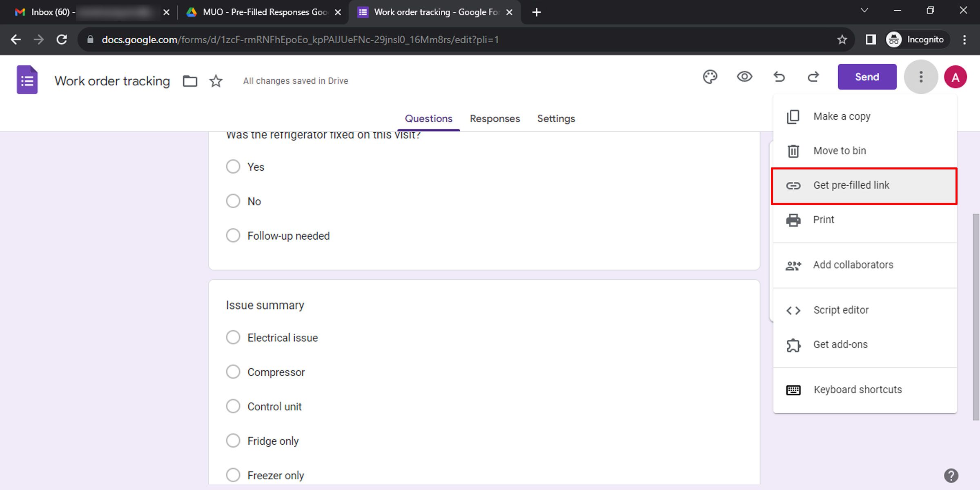Move the form to a folder
Viewport: 980px width, 490px height.
coord(189,80)
